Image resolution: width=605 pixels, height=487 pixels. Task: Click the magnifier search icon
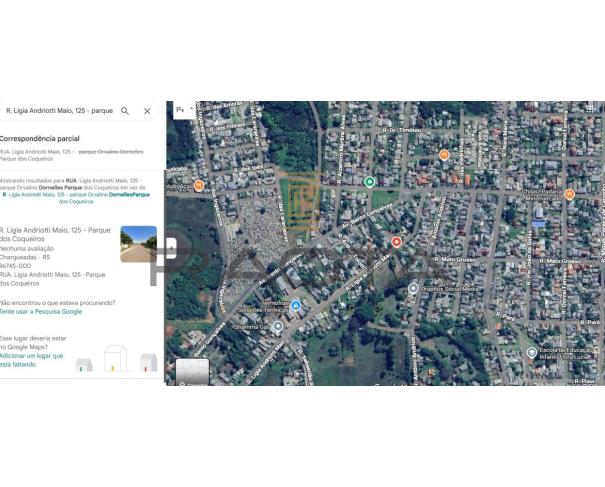(x=125, y=111)
